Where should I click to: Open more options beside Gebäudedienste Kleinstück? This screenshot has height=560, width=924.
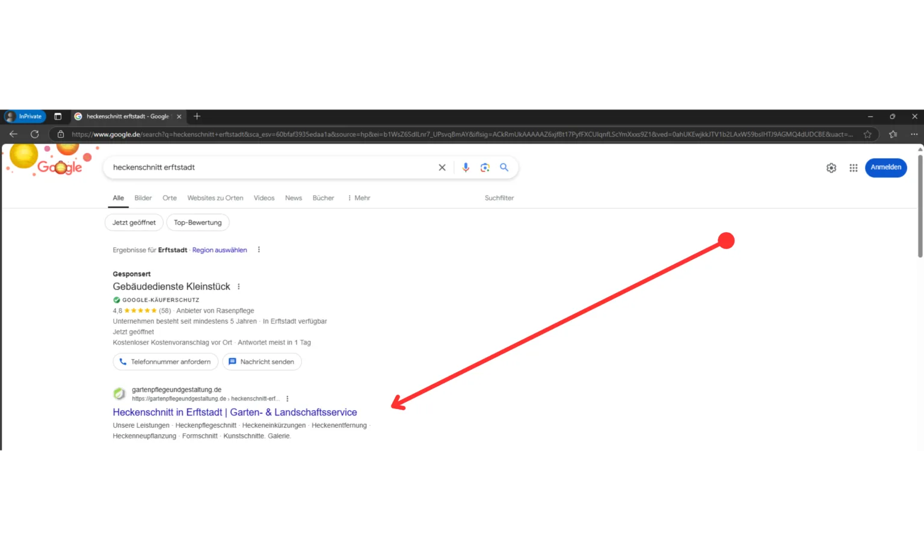239,287
